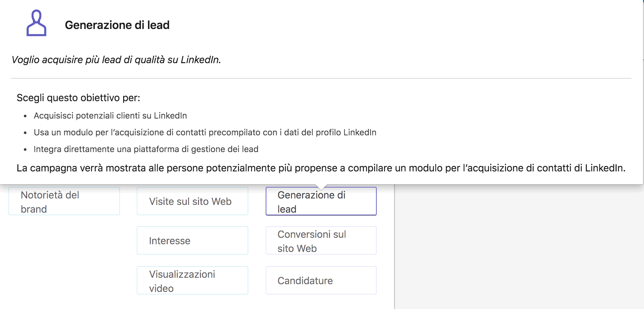Click 'Integra direttamente una piattaforma' bullet

(146, 149)
